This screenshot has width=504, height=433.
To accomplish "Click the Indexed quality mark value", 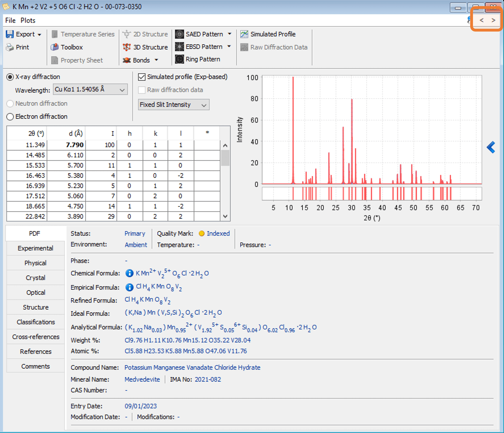I will 218,234.
